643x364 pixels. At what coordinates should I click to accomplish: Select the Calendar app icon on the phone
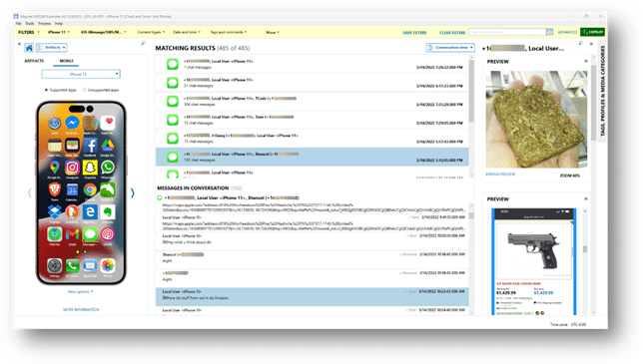click(72, 189)
